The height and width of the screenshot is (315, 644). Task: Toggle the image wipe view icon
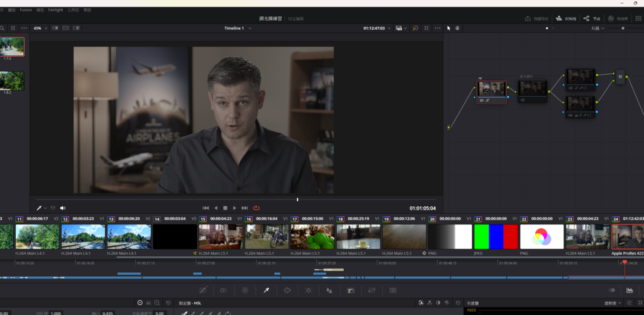point(55,28)
